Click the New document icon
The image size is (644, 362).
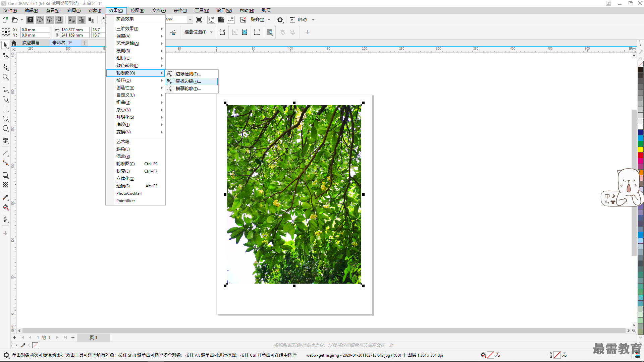5,20
